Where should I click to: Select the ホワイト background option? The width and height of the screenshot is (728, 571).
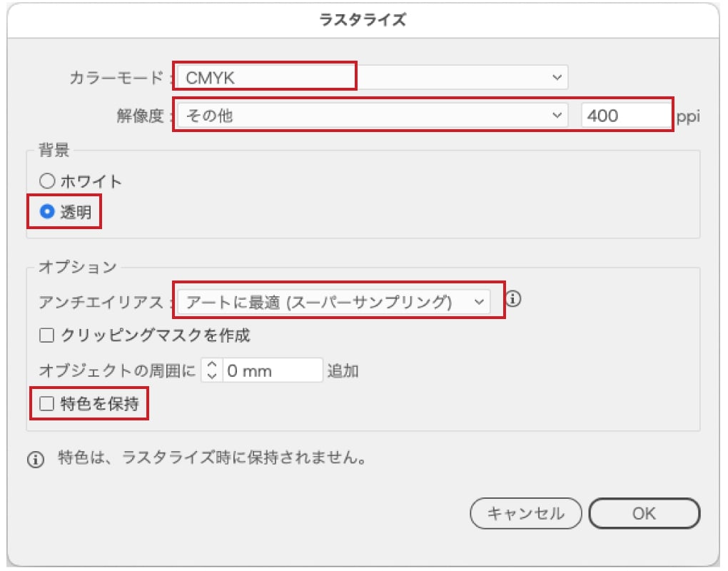click(x=47, y=181)
